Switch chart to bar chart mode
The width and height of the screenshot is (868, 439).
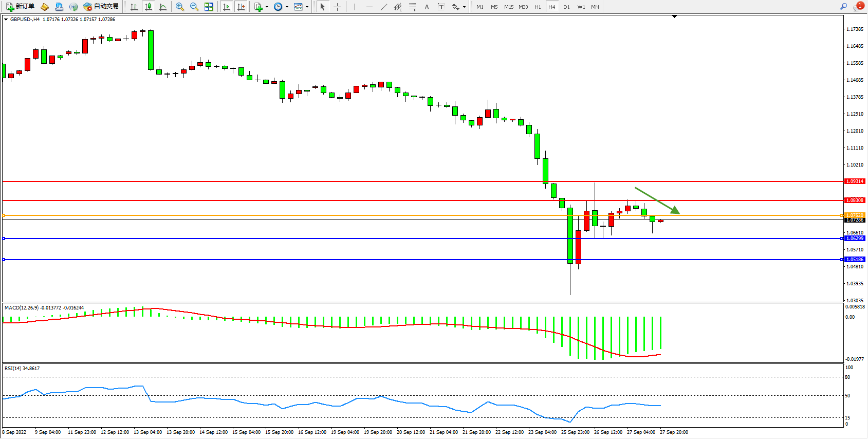pyautogui.click(x=134, y=7)
